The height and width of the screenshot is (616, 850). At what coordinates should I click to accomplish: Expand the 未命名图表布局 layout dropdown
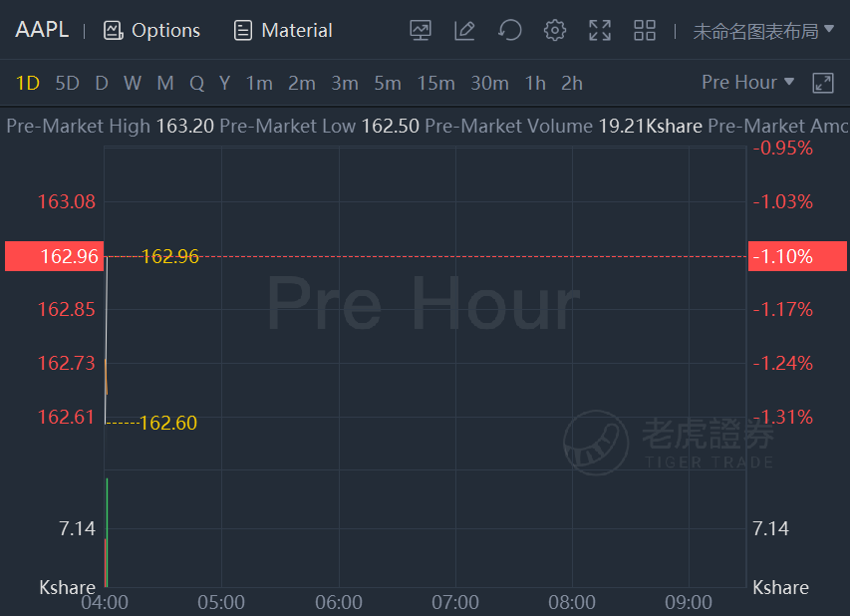coord(763,31)
